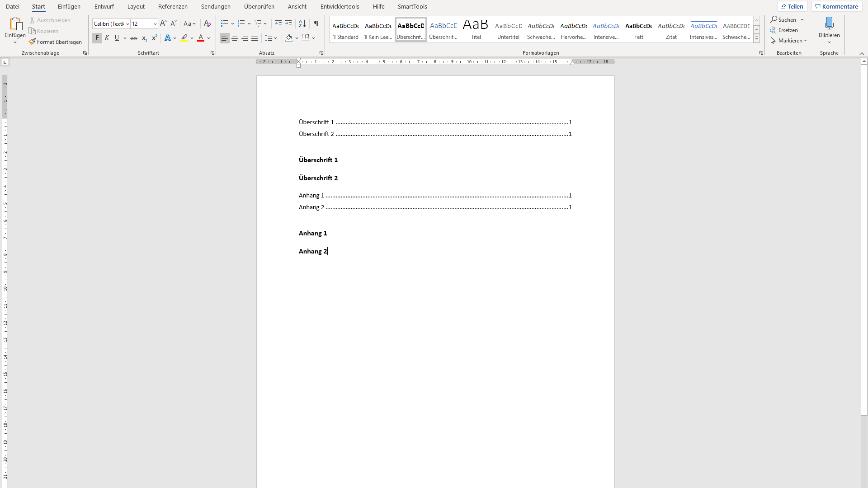Click the Kommentare button
Viewport: 868px width, 488px height.
pyautogui.click(x=837, y=6)
